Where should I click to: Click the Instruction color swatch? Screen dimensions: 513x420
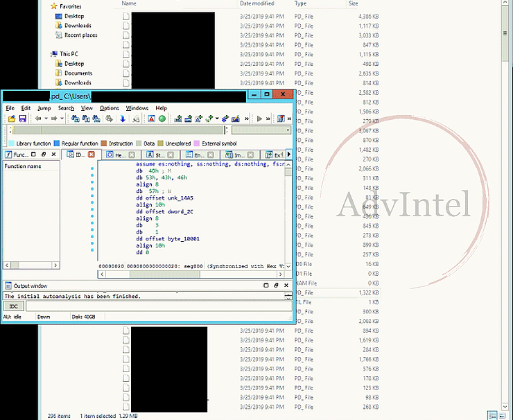click(104, 143)
